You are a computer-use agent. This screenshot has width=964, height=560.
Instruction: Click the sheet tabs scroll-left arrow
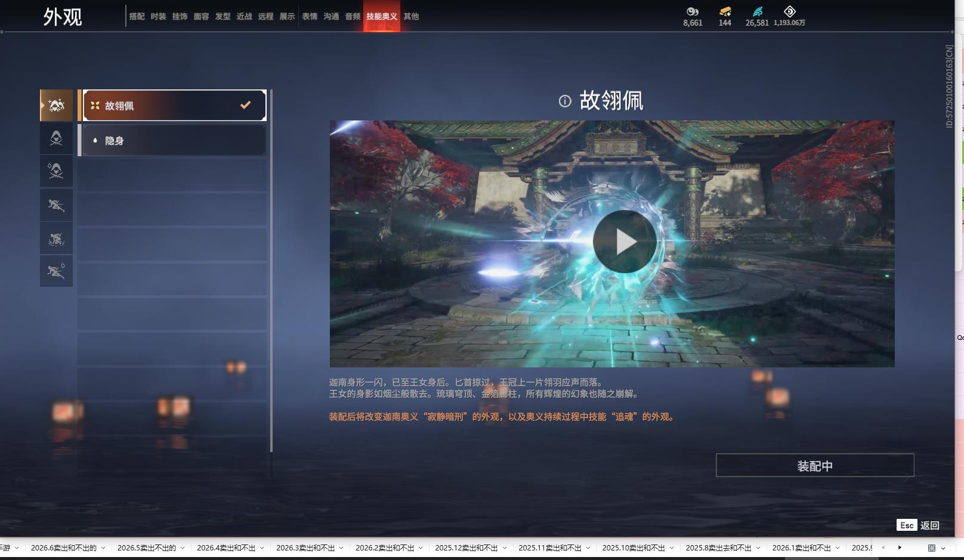(x=883, y=547)
